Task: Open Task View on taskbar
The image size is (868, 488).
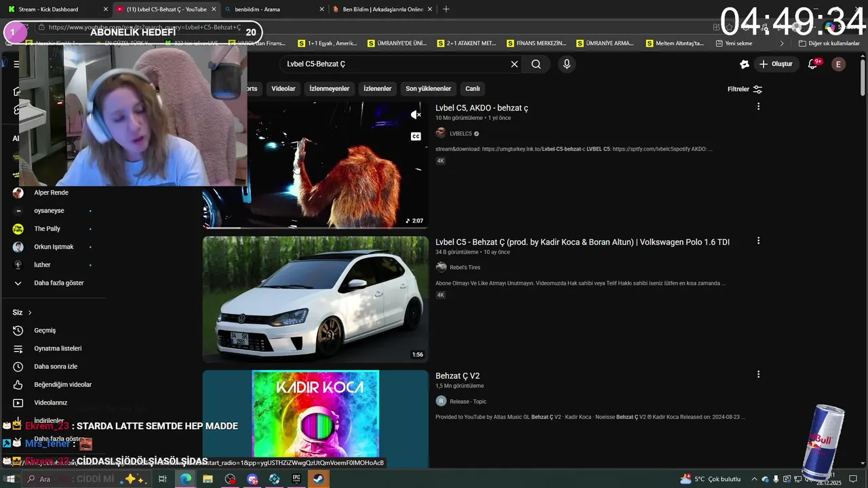Action: point(163,479)
